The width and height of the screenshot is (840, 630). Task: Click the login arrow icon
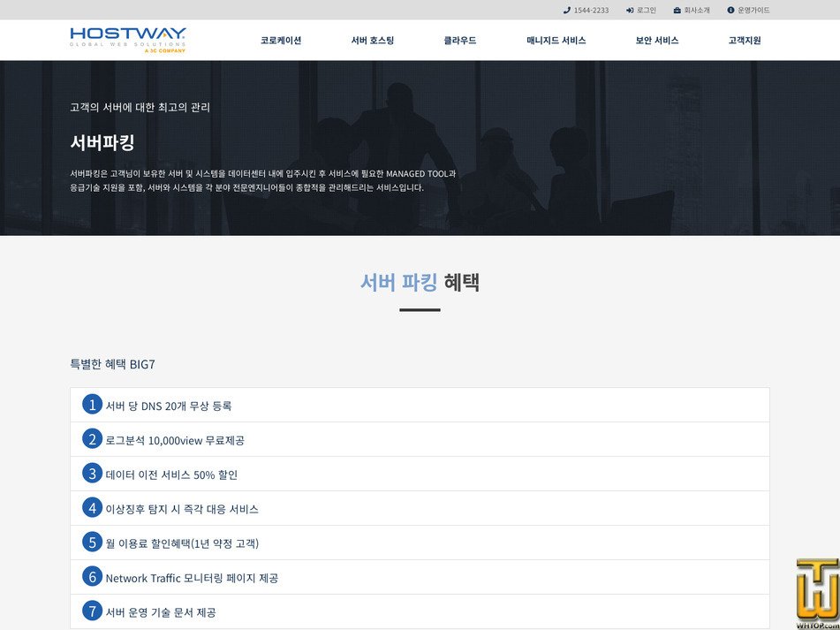click(x=630, y=11)
